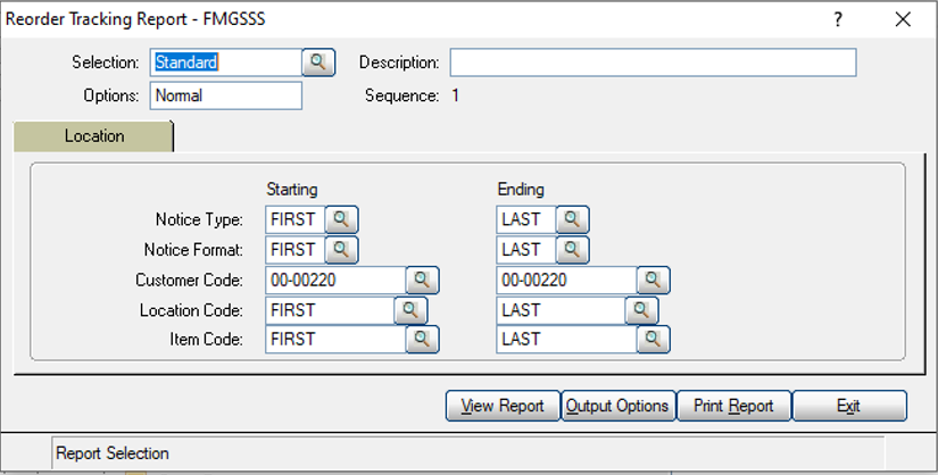Click starting Notice Type field
Image resolution: width=938 pixels, height=475 pixels.
(x=296, y=220)
